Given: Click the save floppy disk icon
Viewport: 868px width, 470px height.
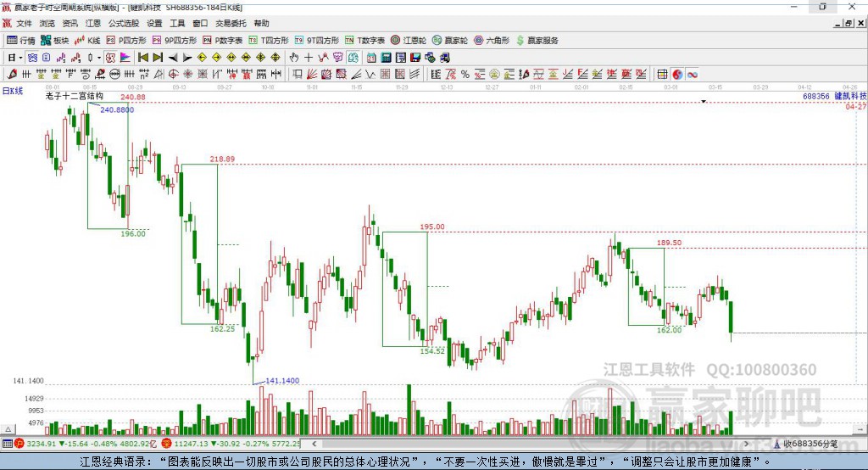Looking at the screenshot, I should click(x=415, y=58).
